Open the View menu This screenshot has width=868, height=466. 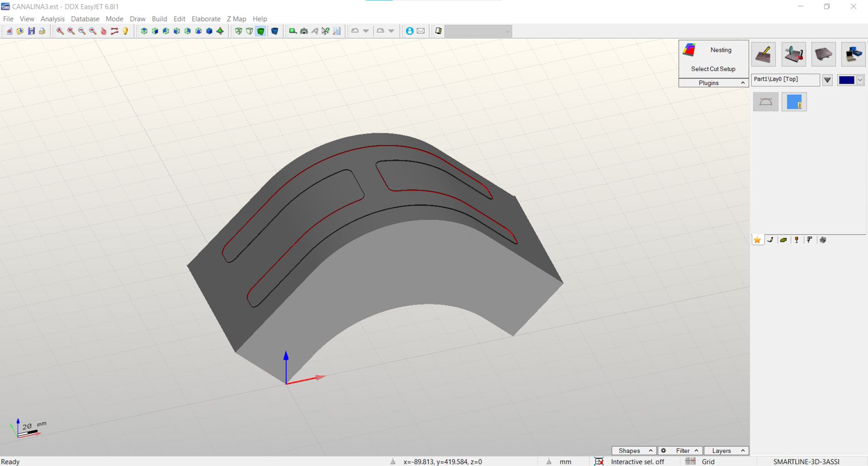[x=27, y=19]
